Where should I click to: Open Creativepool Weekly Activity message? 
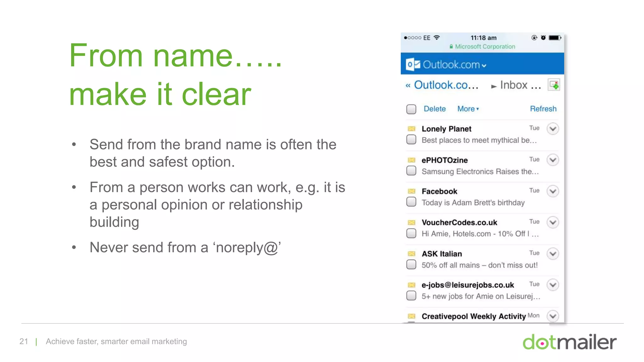click(x=474, y=316)
